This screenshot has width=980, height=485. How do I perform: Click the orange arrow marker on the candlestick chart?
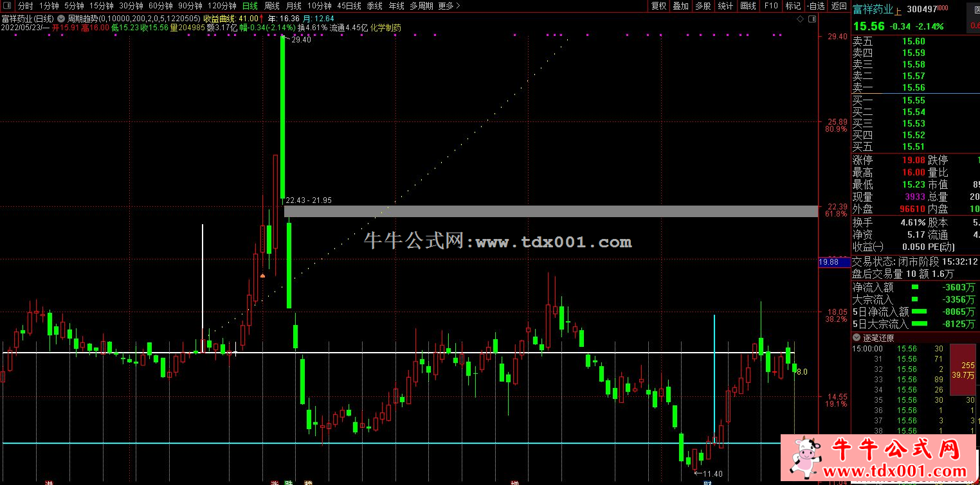(x=262, y=276)
